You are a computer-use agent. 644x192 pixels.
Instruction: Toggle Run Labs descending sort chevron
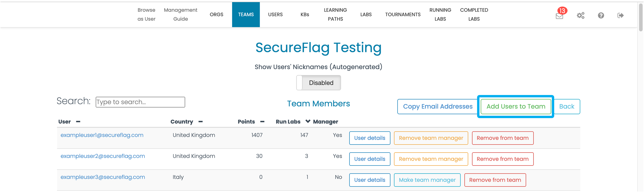[x=308, y=122]
